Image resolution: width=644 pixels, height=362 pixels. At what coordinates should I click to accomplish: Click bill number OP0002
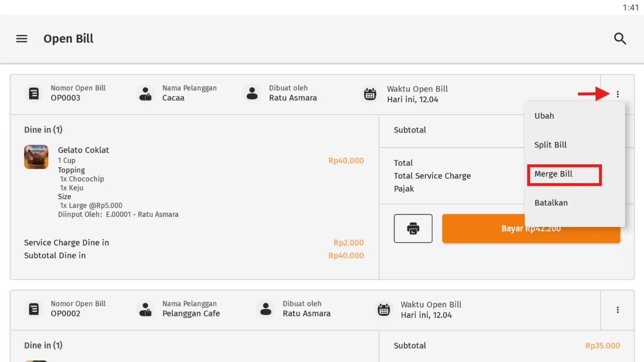65,313
